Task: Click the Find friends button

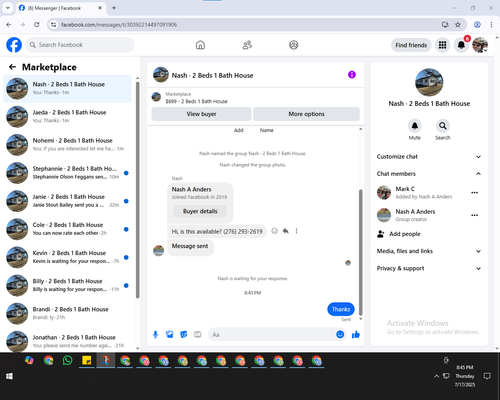Action: point(411,45)
